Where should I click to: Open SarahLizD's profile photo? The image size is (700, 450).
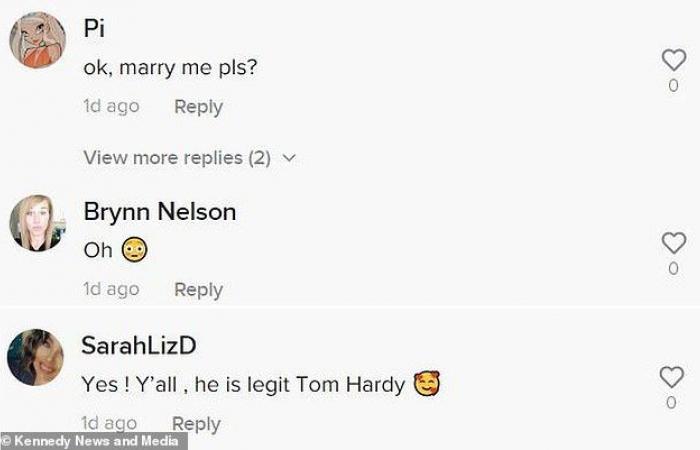35,357
